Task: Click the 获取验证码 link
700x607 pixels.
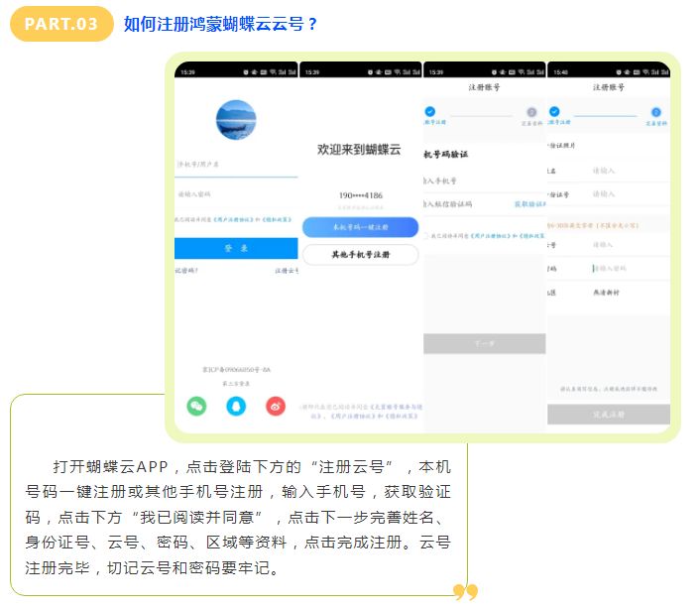Action: click(528, 204)
